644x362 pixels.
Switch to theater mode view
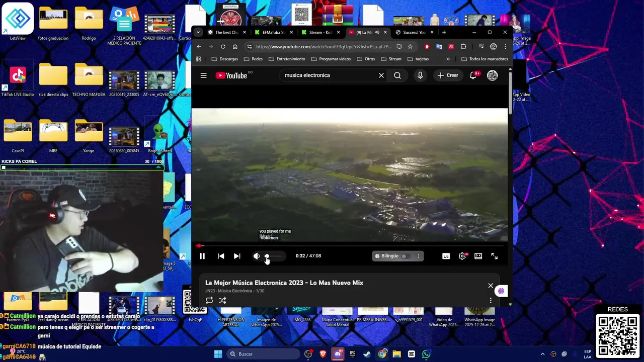(x=478, y=256)
